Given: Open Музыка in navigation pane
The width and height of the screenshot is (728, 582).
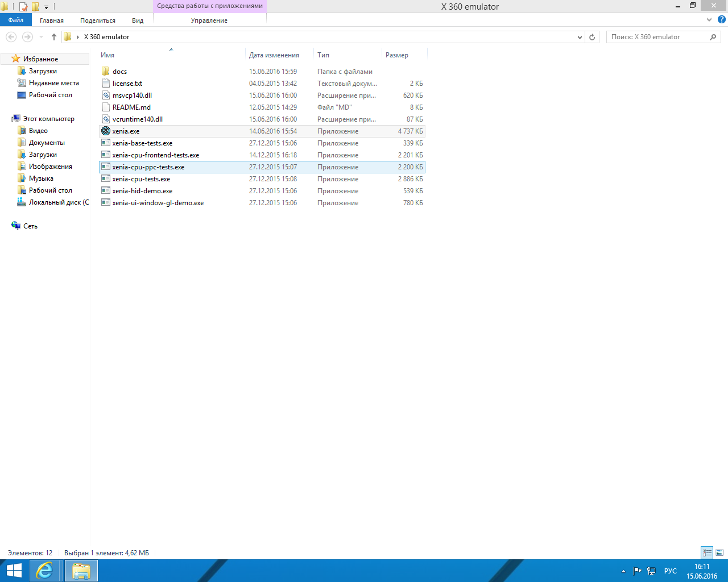Looking at the screenshot, I should click(x=41, y=178).
